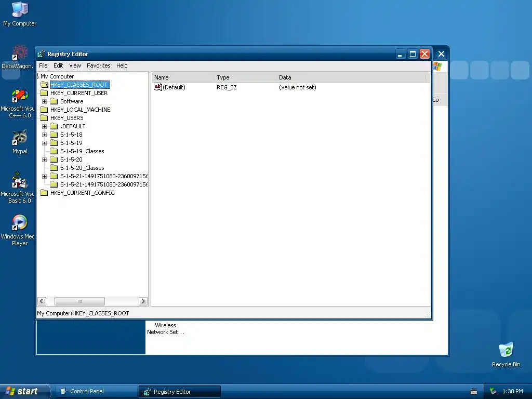Click the .DEFAULT key folder icon

pyautogui.click(x=54, y=126)
